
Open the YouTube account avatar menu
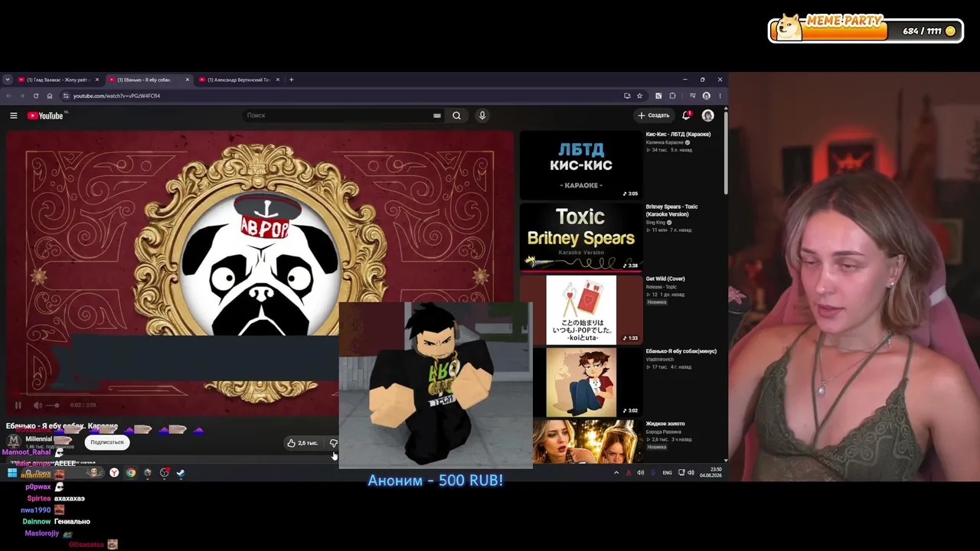point(708,116)
